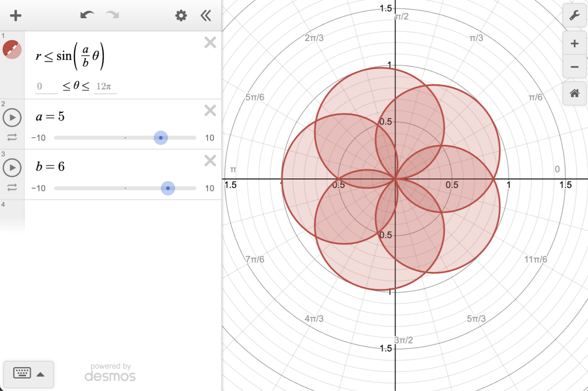
Task: Change loop mode for slider a
Action: click(x=12, y=137)
